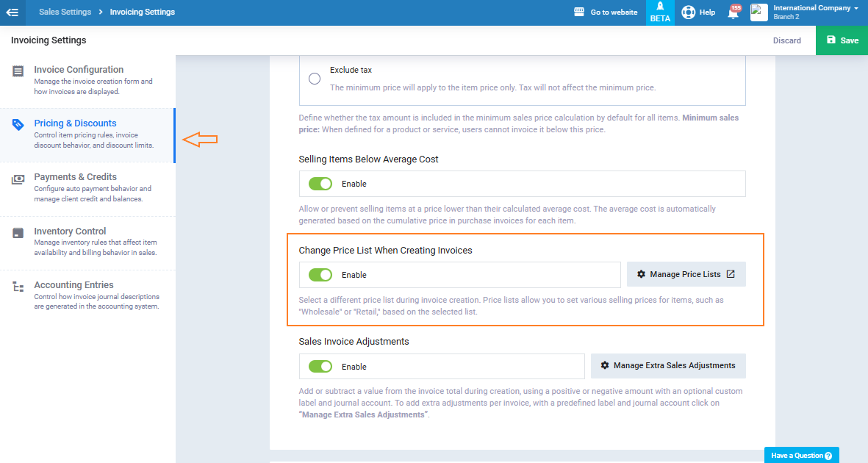Select the Exclude tax radio button
The width and height of the screenshot is (868, 463).
tap(315, 79)
